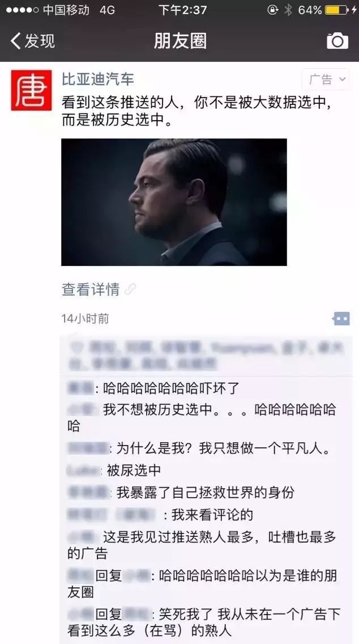Viewport: 359px width, 644px height.
Task: Tap the blurred likes list row
Action: click(x=206, y=355)
